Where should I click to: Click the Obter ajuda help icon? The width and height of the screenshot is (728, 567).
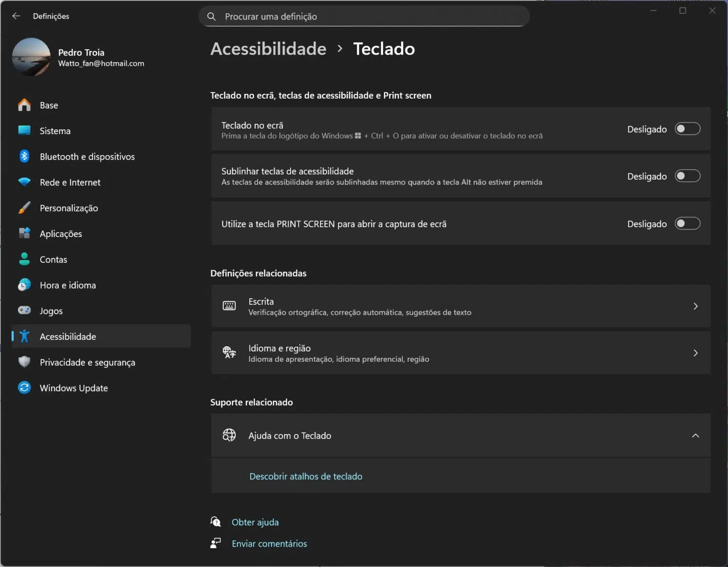click(x=216, y=521)
